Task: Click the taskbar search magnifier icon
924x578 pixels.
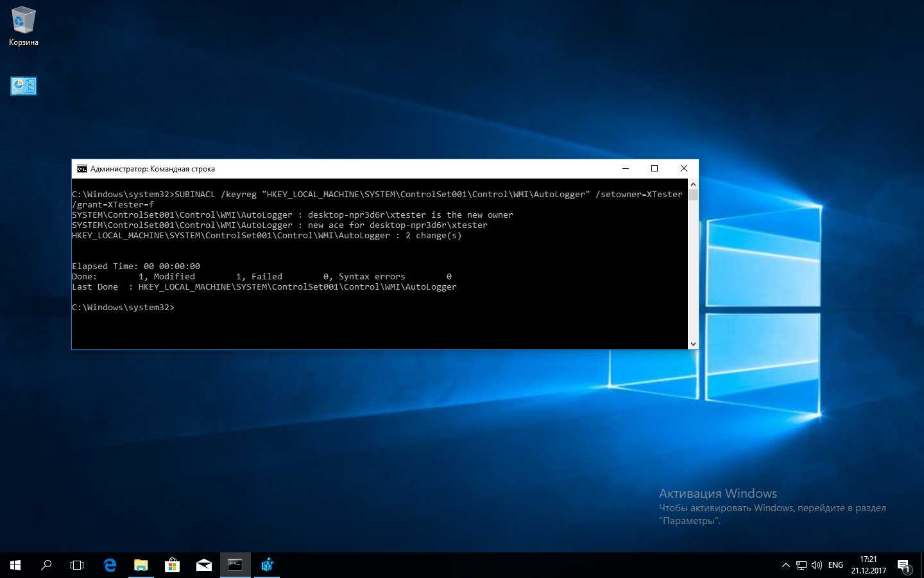Action: pyautogui.click(x=46, y=565)
